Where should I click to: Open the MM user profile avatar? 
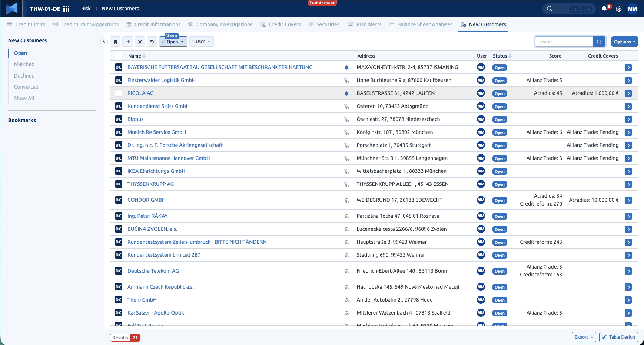[x=633, y=9]
